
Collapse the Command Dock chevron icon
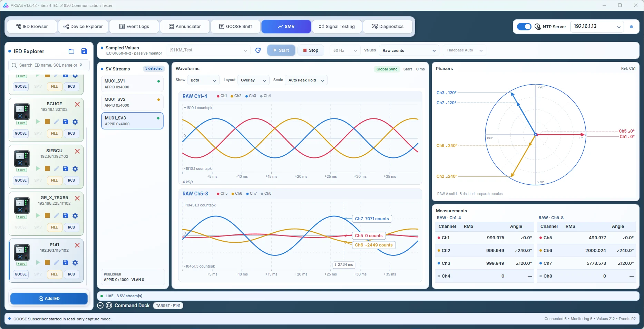pyautogui.click(x=100, y=306)
